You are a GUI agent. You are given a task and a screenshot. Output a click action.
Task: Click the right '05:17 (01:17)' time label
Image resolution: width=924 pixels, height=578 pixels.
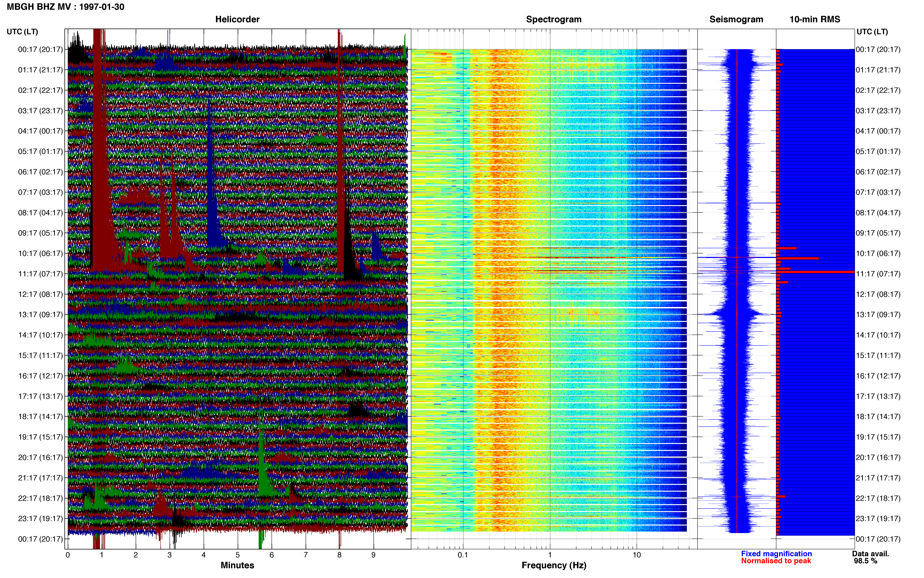click(878, 151)
